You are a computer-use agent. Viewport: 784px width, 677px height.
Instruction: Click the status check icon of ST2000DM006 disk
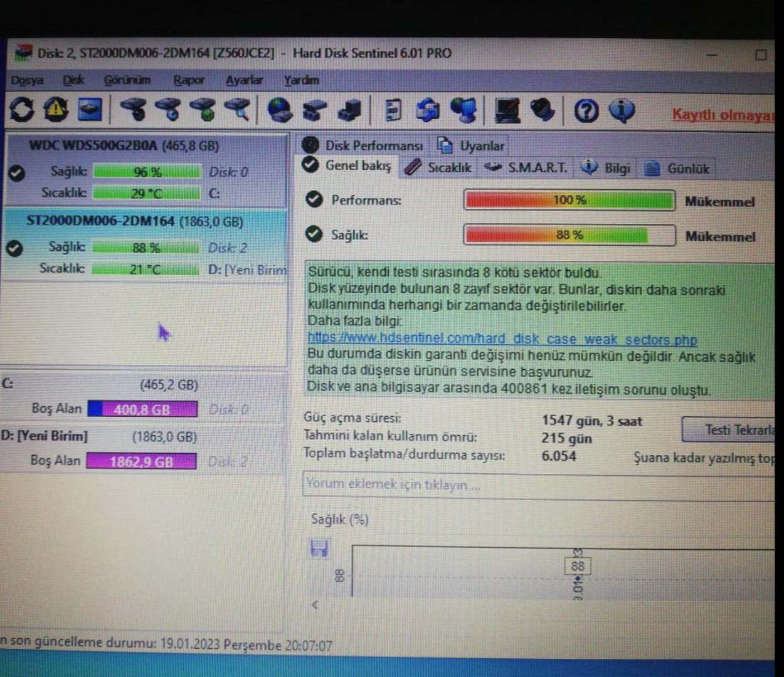coord(14,248)
